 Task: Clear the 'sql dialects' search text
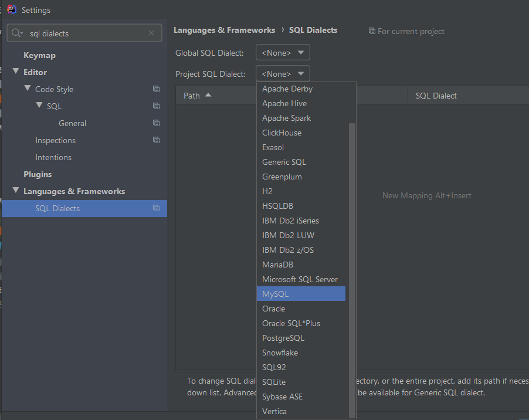pyautogui.click(x=151, y=33)
